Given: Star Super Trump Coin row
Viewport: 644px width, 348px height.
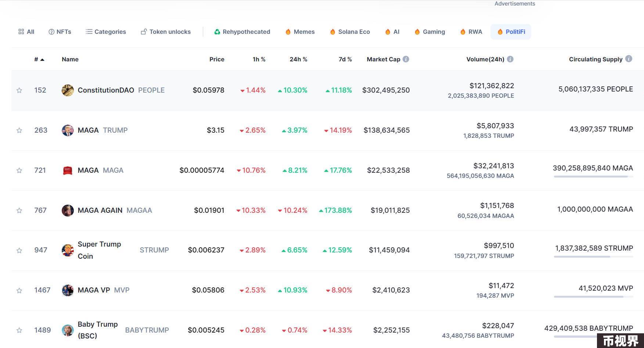Looking at the screenshot, I should tap(19, 251).
